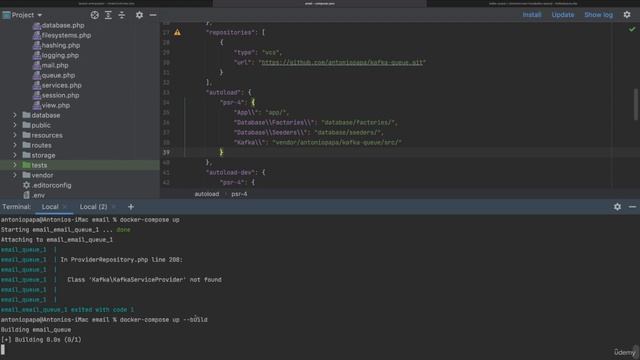Viewport: 640px width, 360px height.
Task: Click line number 39 in gutter
Action: point(166,153)
